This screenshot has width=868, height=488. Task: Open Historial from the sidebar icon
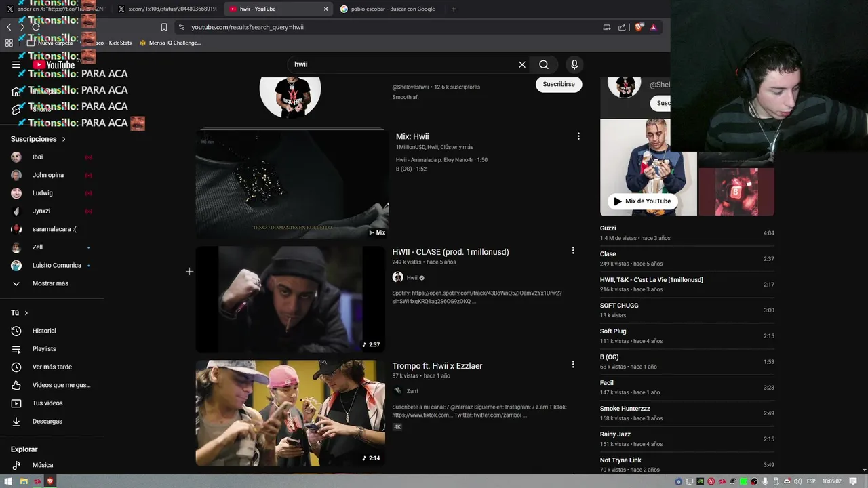pos(16,331)
